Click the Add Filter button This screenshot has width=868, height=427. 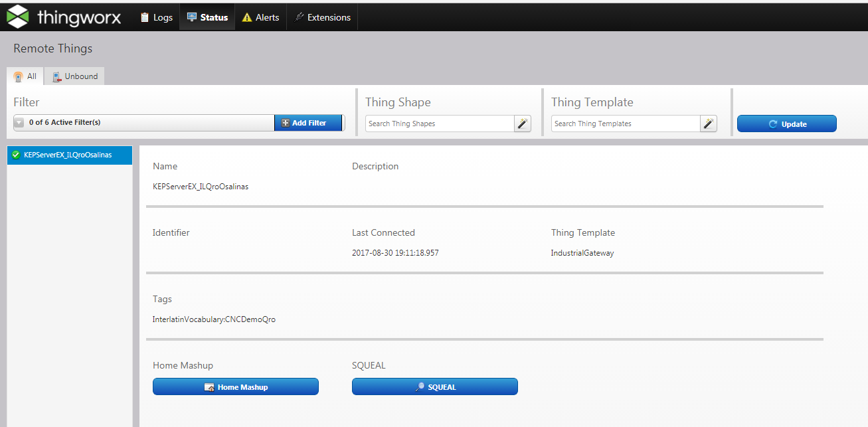click(x=309, y=123)
